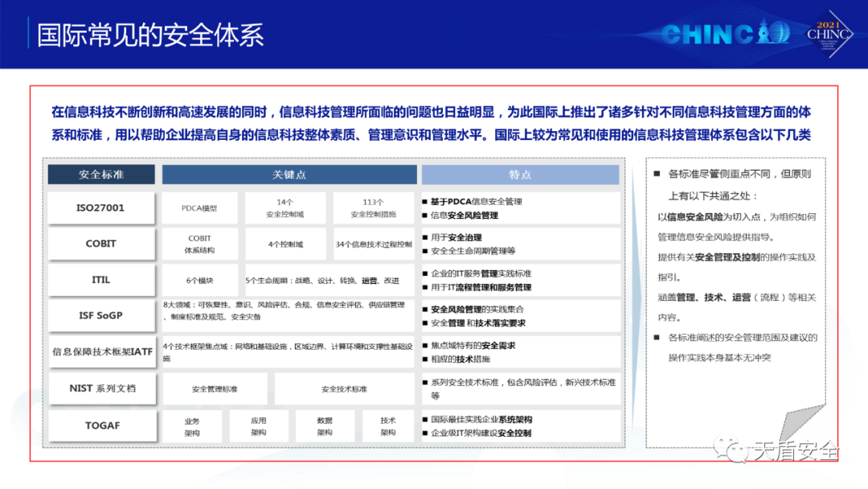Click the 技术架构 cell
Viewport: 868px width, 489px height.
[x=388, y=426]
